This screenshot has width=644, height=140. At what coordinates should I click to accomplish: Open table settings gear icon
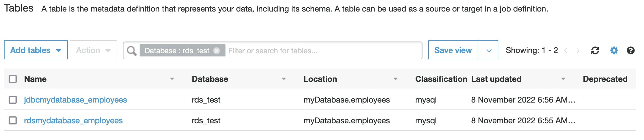[x=614, y=50]
